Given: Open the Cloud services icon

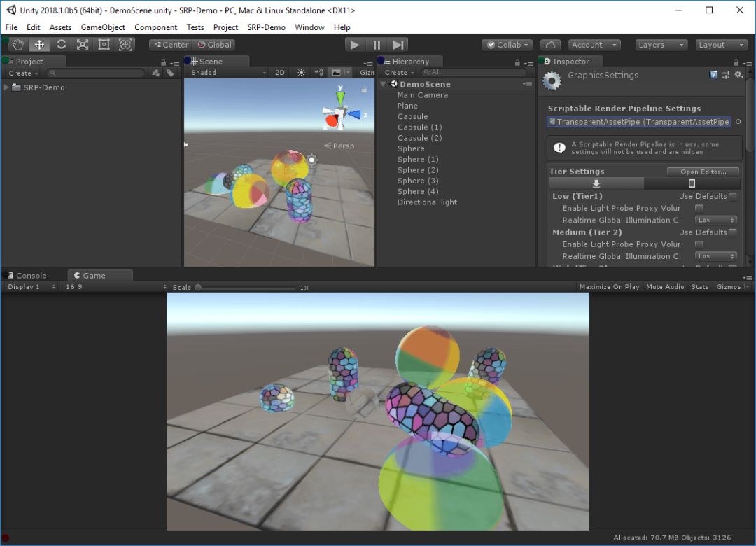Looking at the screenshot, I should click(x=550, y=45).
